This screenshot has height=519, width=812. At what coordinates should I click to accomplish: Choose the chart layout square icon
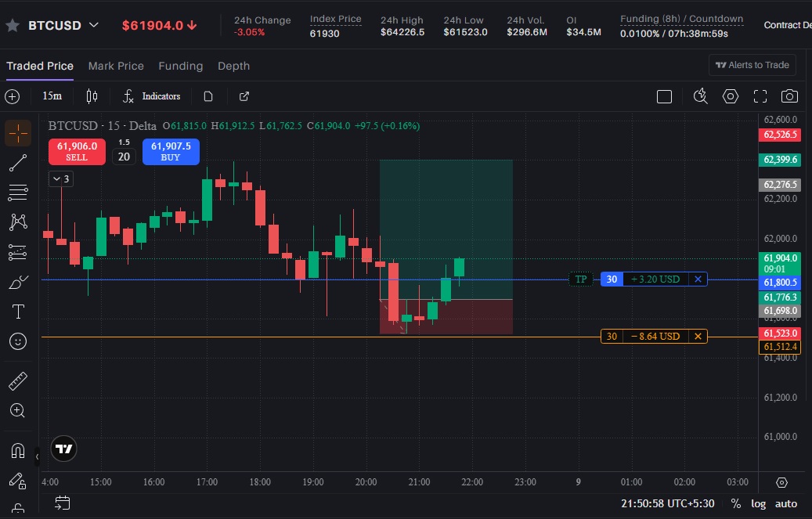click(665, 97)
